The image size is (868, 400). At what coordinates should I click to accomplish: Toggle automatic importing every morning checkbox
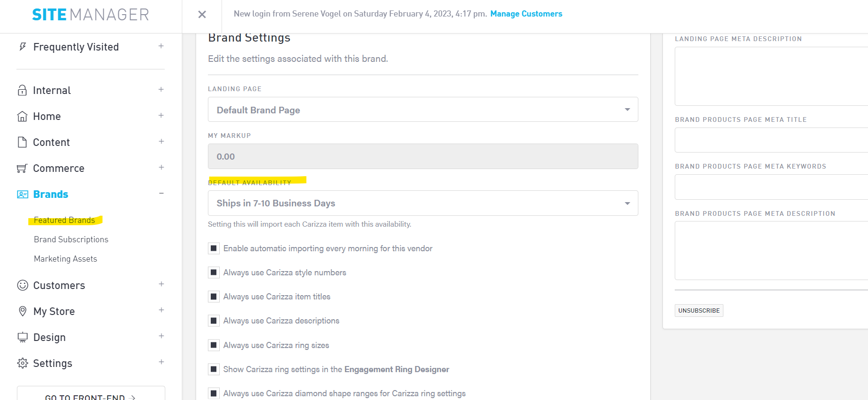(x=214, y=248)
